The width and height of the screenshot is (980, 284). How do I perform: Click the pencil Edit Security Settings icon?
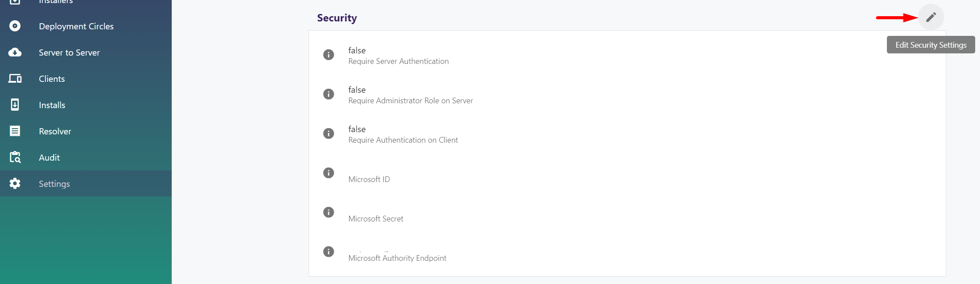(x=931, y=17)
